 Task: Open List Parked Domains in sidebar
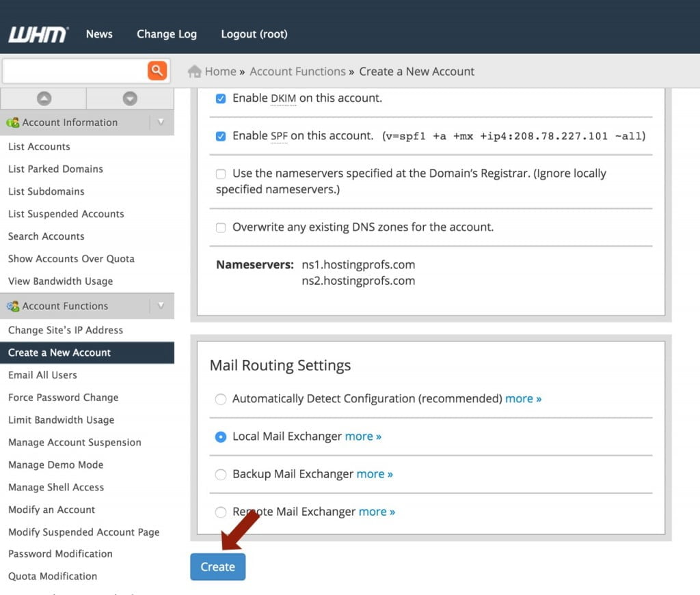pos(56,169)
